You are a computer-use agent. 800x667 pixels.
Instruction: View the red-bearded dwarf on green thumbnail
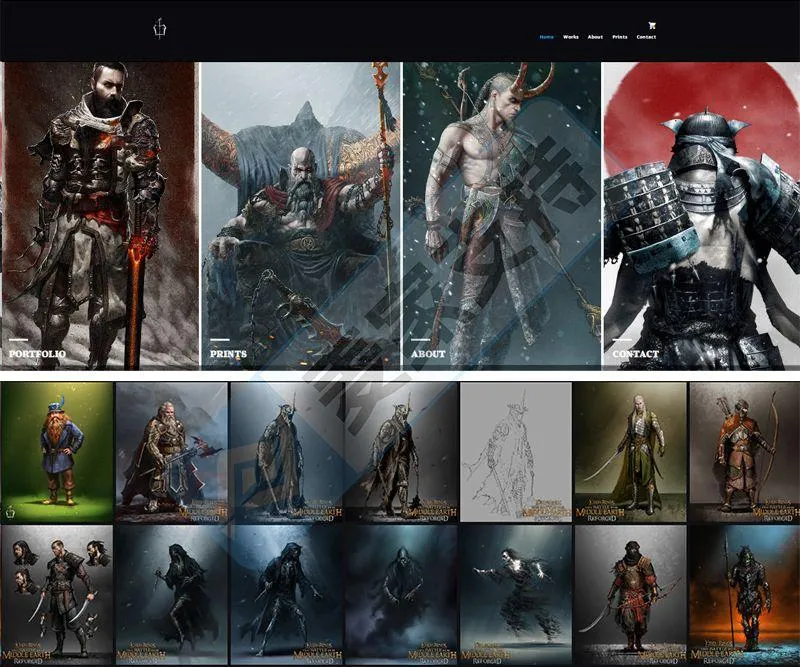tap(57, 453)
